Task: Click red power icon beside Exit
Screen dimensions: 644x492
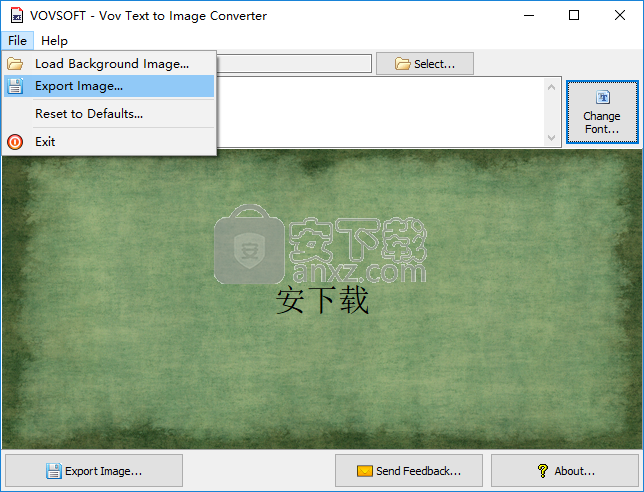Action: (15, 142)
